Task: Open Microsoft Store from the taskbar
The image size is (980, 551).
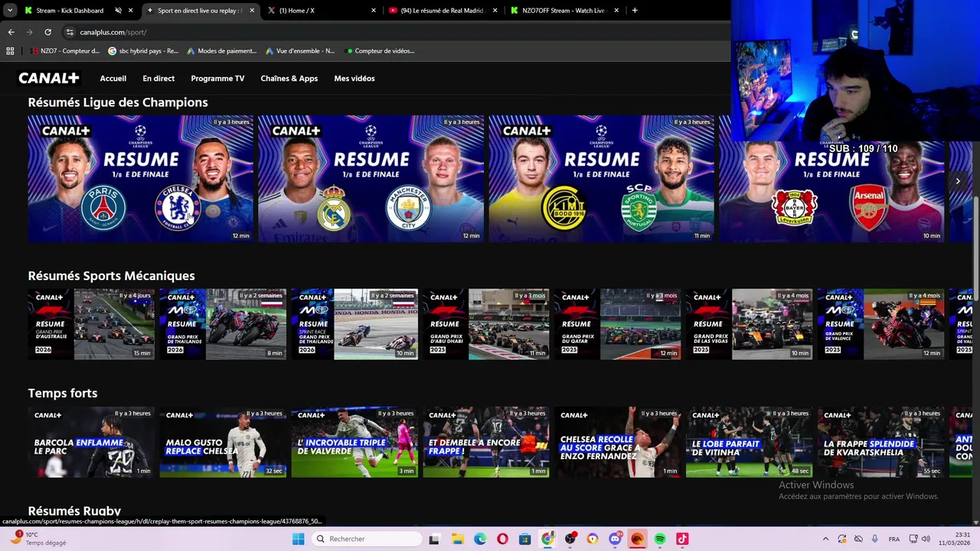Action: [x=524, y=539]
